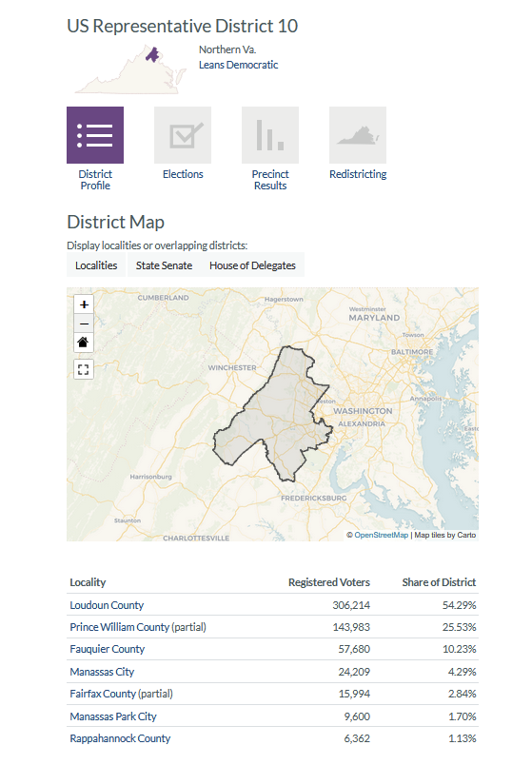Image resolution: width=532 pixels, height=765 pixels.
Task: Open the Precinct Results text link
Action: pos(270,180)
